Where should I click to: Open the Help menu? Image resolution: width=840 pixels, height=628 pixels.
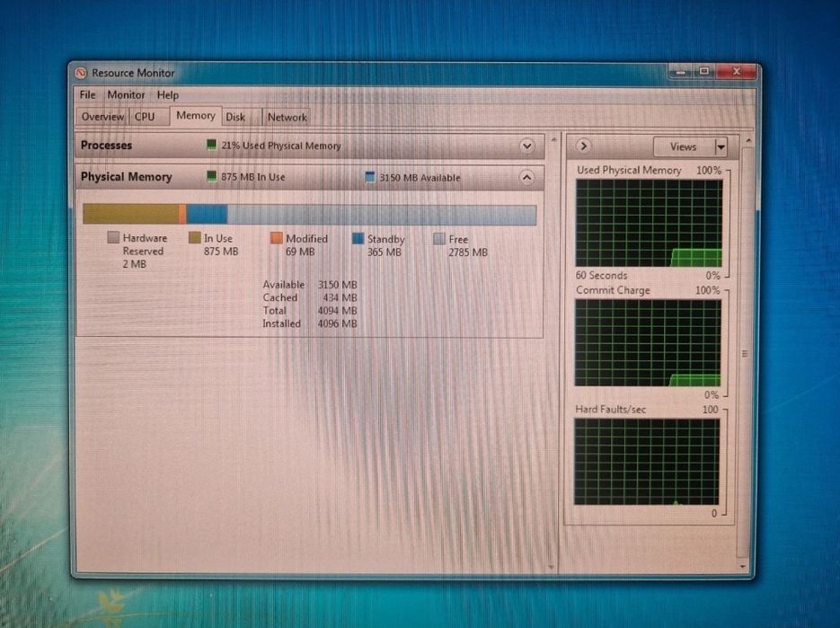click(168, 95)
